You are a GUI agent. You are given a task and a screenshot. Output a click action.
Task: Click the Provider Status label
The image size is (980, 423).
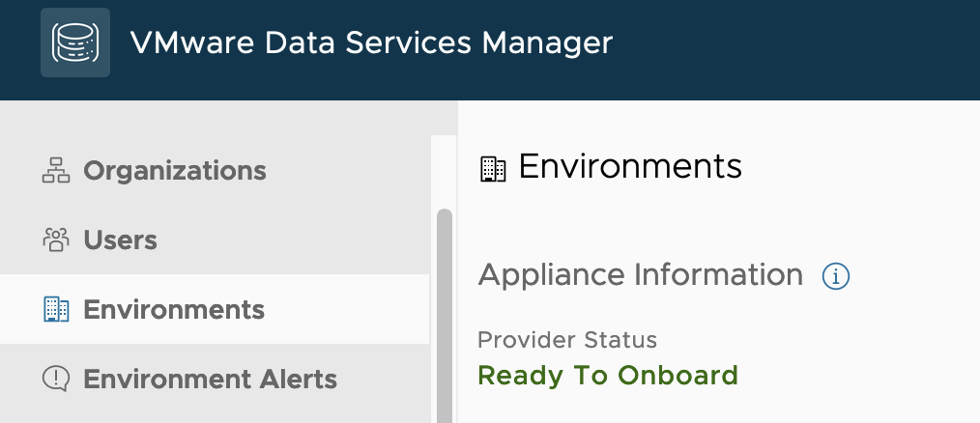[567, 340]
